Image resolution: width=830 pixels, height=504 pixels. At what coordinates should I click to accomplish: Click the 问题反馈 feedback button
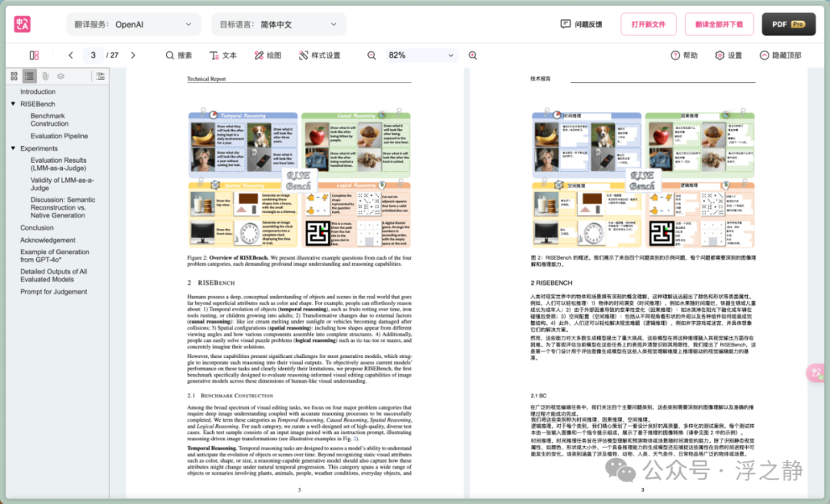(581, 25)
